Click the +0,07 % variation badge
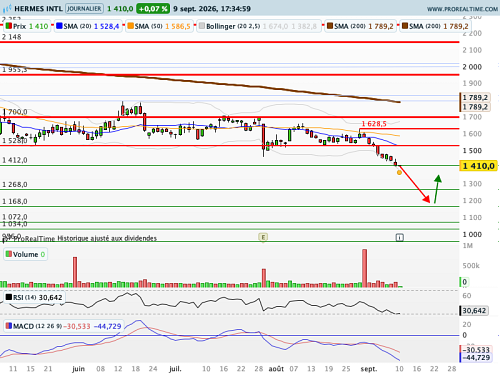 coord(153,9)
